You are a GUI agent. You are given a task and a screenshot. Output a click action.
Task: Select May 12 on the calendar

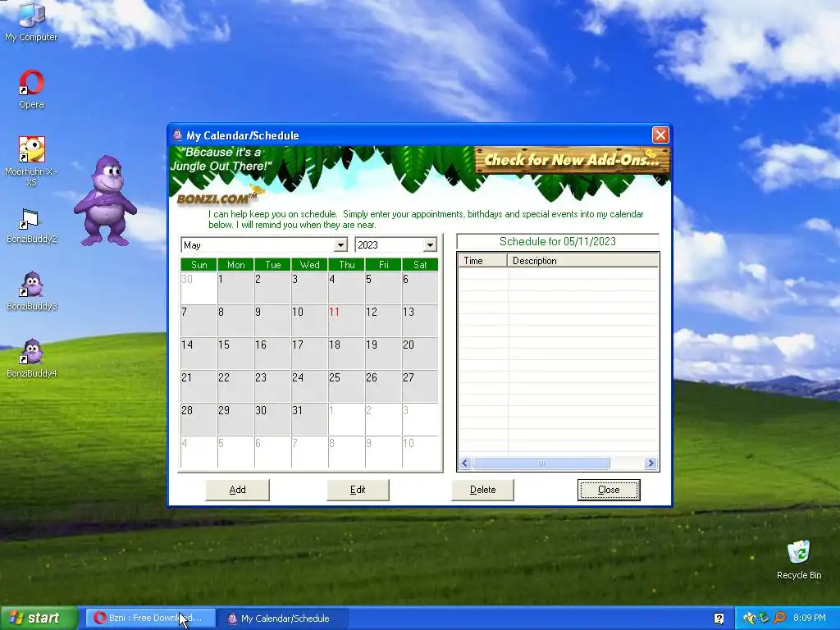[x=384, y=321]
